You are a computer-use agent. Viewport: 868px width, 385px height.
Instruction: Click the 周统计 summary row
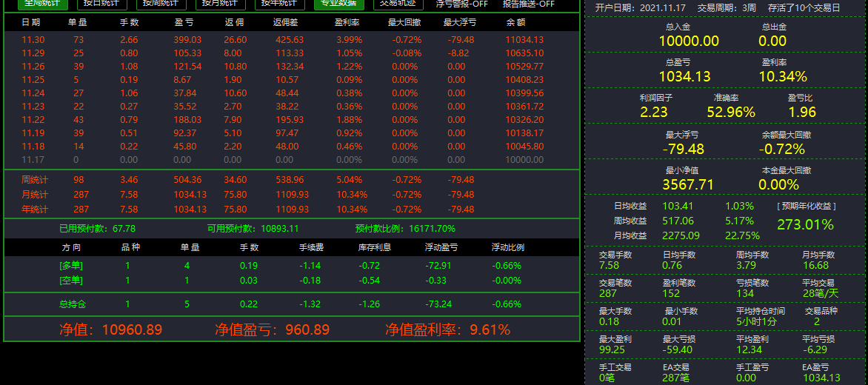click(292, 180)
